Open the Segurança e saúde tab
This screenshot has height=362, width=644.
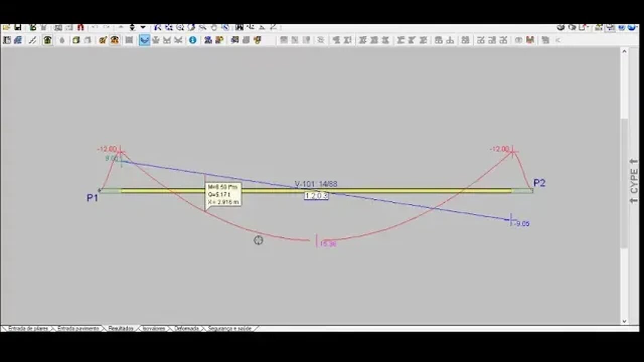(229, 328)
